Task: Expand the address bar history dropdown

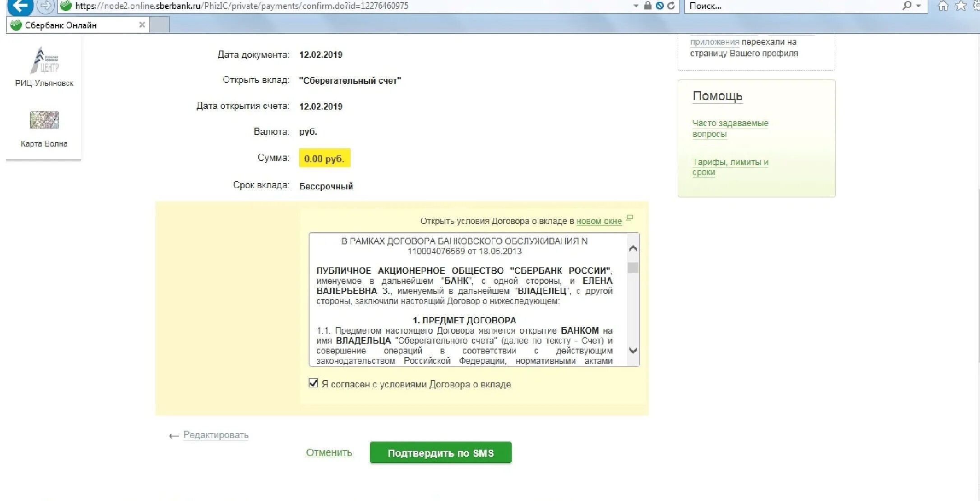Action: 636,6
